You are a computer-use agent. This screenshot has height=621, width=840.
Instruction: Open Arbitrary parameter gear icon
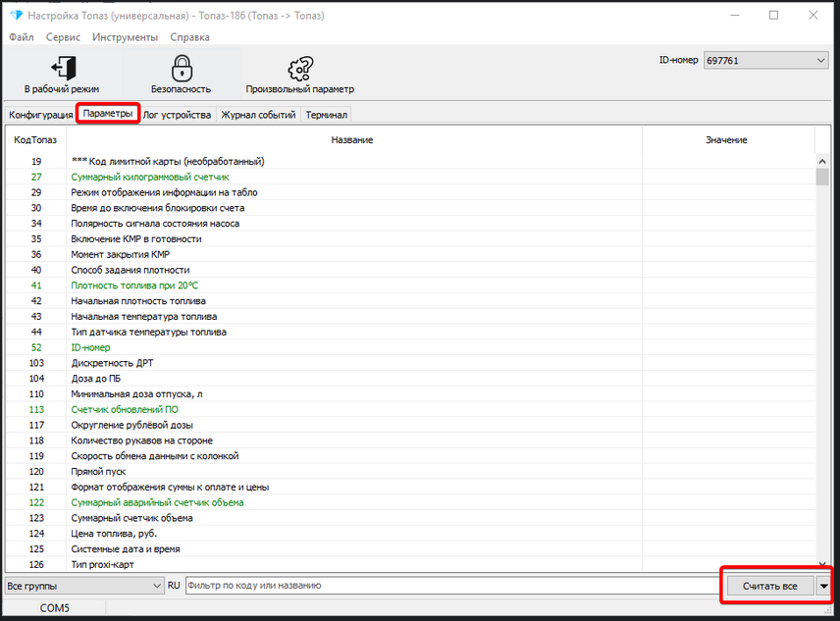tap(300, 69)
